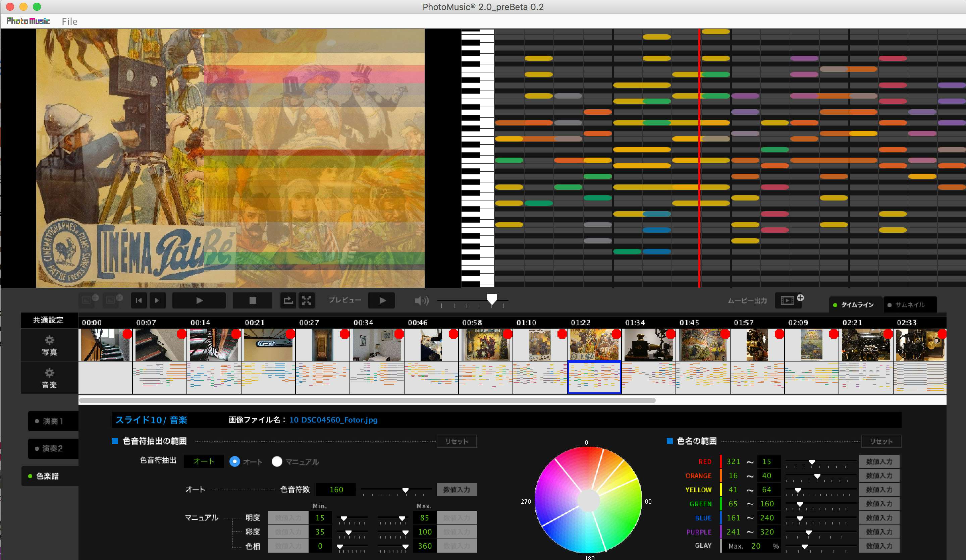Select the マニュアル radio button
966x560 pixels.
pos(277,461)
